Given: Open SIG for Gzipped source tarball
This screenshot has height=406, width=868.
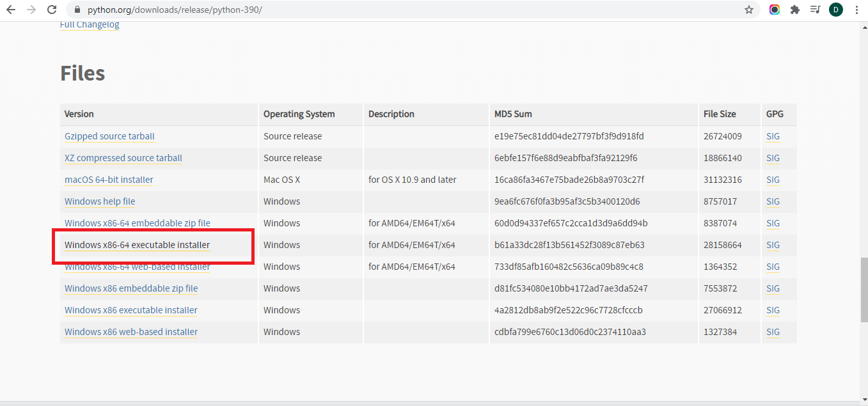Looking at the screenshot, I should point(773,136).
